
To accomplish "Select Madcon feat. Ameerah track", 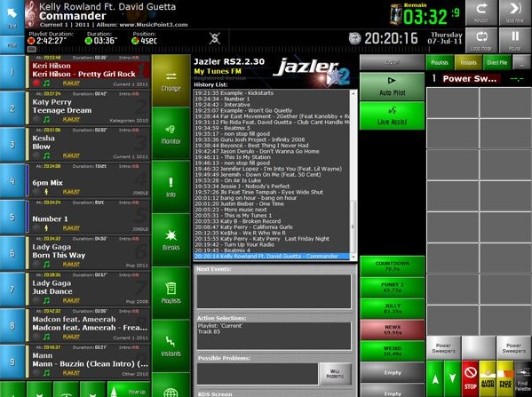I will click(x=89, y=325).
